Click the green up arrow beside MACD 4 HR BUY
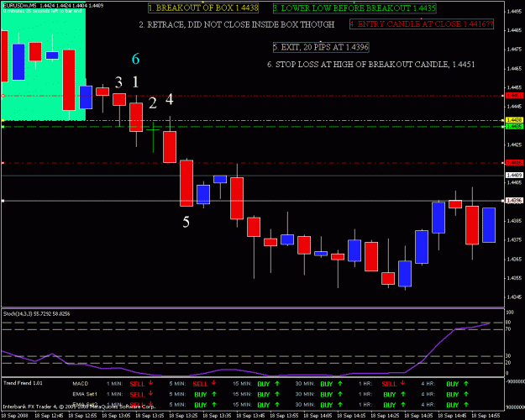 point(466,384)
